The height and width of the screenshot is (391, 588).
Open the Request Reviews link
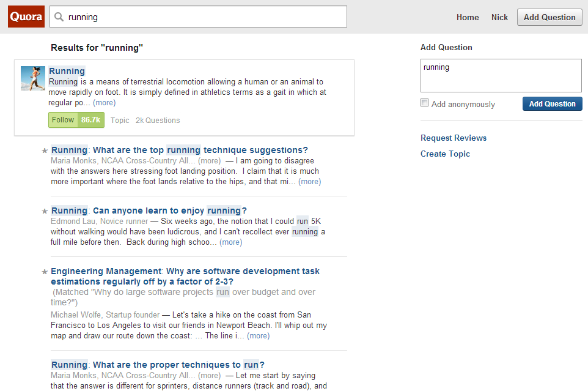coord(454,138)
